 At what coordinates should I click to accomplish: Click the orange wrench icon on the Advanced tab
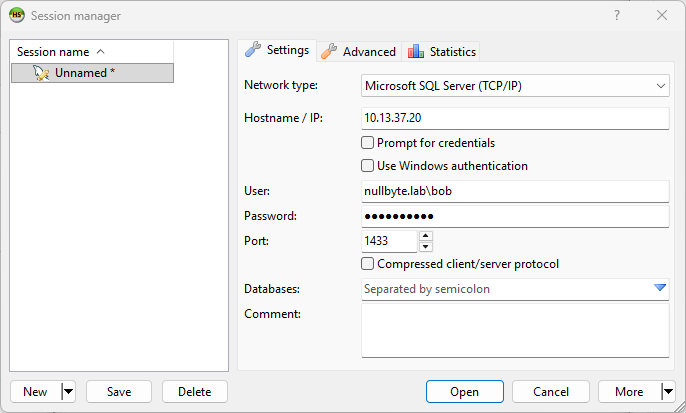pyautogui.click(x=329, y=51)
